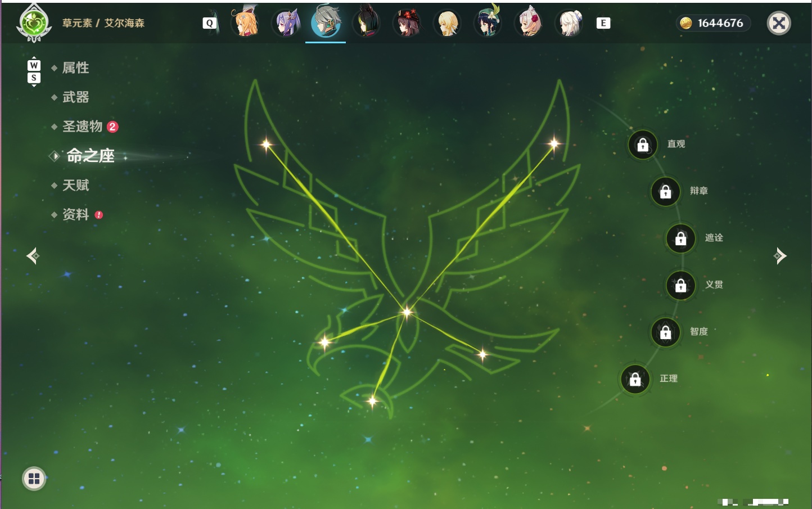
Task: Click the locked 义贯 constellation node
Action: (x=680, y=285)
